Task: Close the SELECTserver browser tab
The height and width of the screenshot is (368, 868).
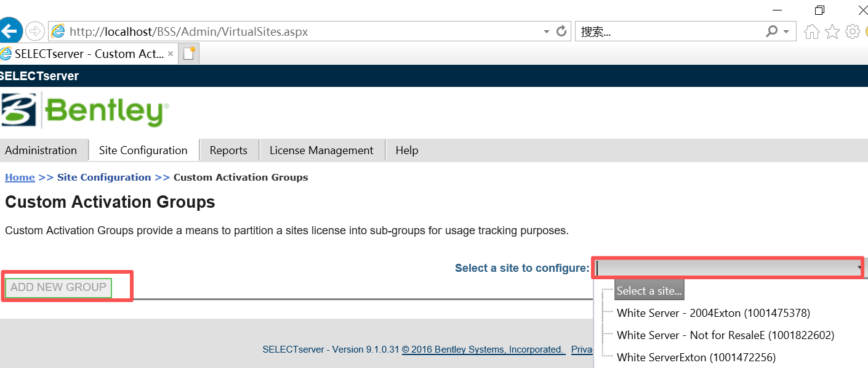Action: pyautogui.click(x=171, y=54)
